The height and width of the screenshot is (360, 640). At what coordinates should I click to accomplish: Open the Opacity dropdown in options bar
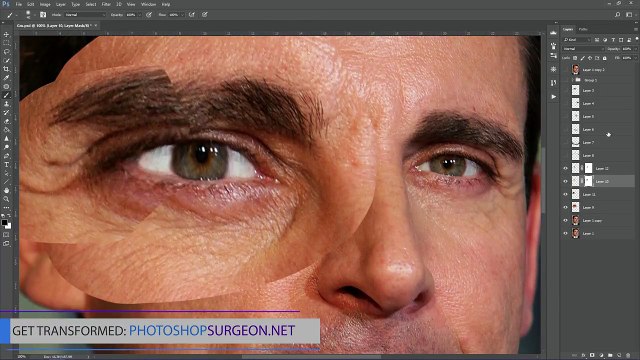(140, 15)
